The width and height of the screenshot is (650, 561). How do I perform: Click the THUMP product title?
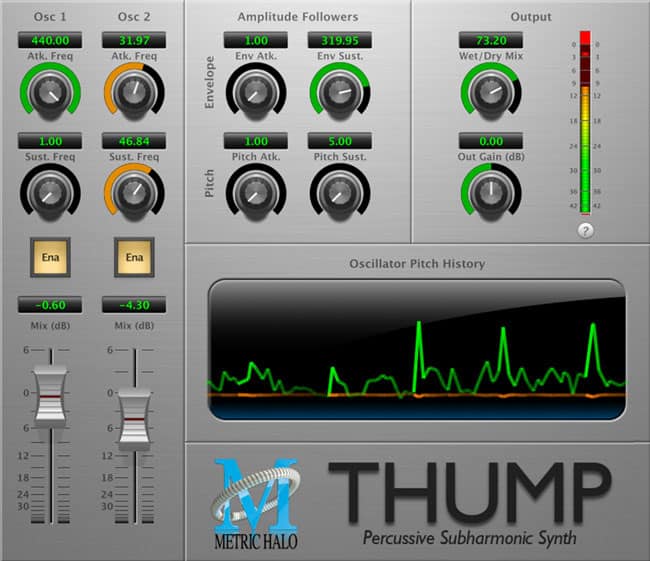[x=469, y=492]
